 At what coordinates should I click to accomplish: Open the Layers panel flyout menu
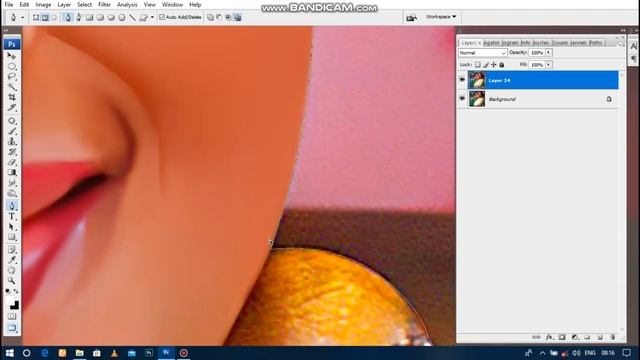[620, 44]
